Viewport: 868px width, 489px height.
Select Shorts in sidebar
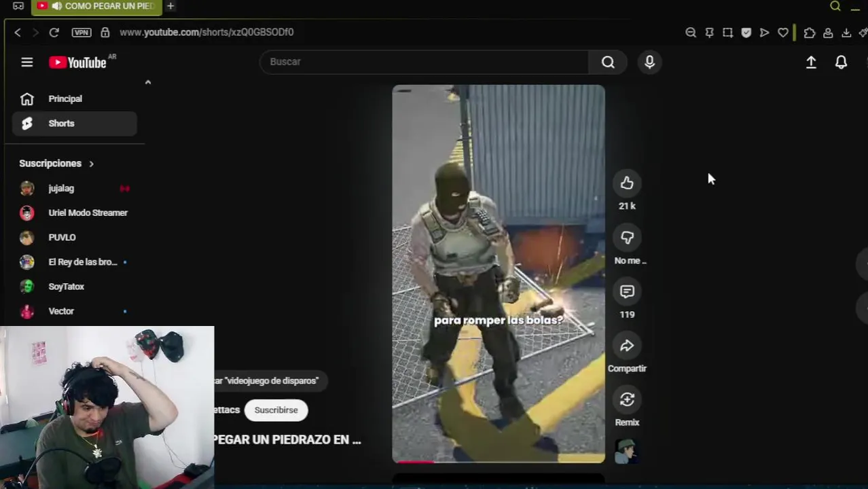pyautogui.click(x=75, y=123)
